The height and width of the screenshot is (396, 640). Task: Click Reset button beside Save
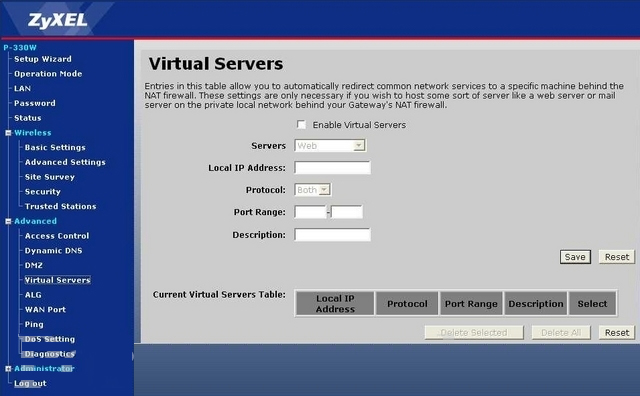pos(617,257)
